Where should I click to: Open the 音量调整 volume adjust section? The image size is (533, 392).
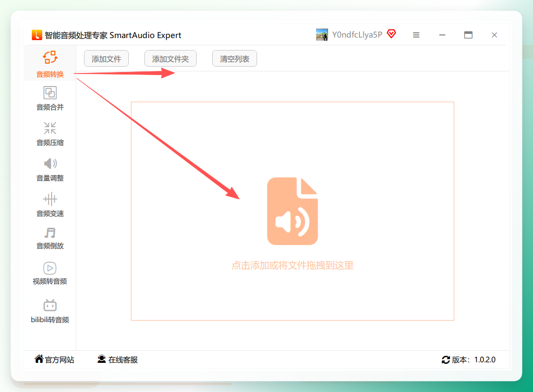[x=50, y=169]
